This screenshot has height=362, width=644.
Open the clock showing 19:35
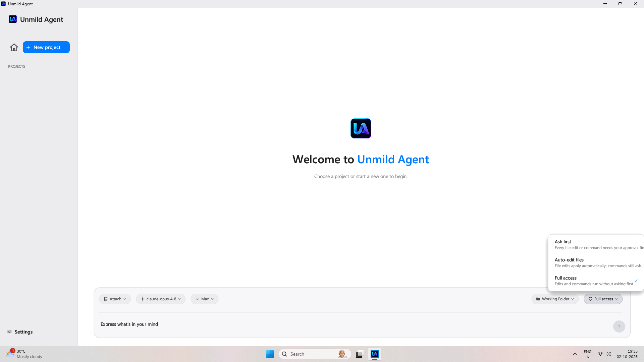click(x=627, y=354)
